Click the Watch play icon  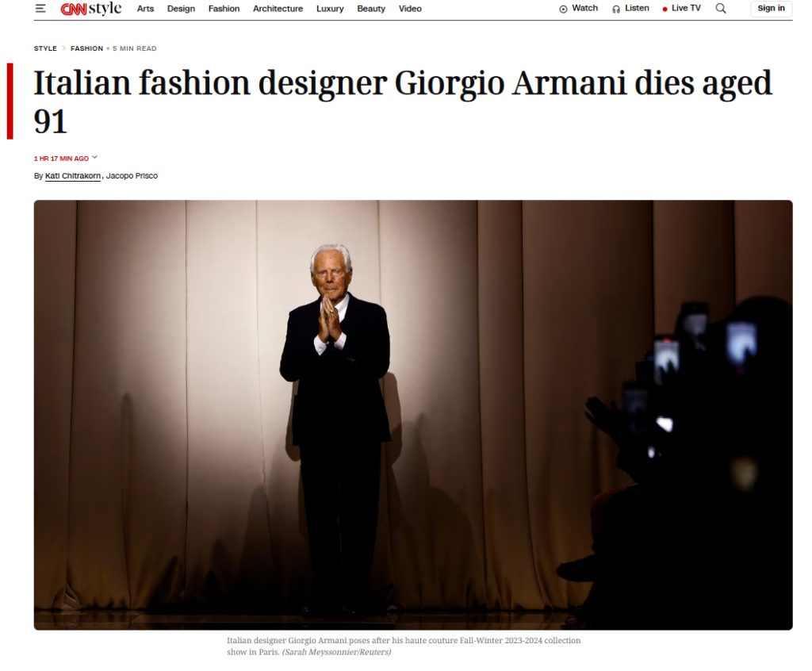point(564,9)
